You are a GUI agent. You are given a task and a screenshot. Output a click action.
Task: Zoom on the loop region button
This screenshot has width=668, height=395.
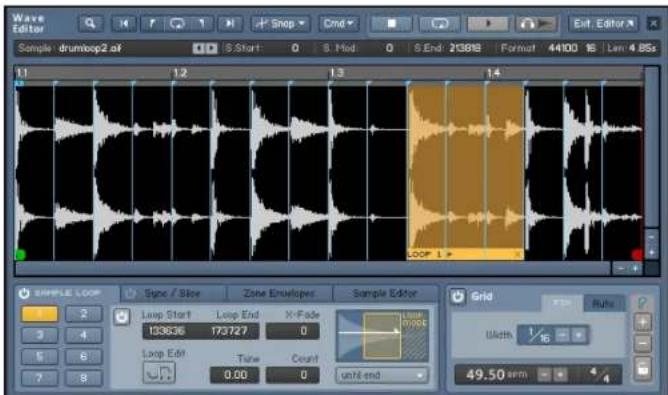point(177,23)
